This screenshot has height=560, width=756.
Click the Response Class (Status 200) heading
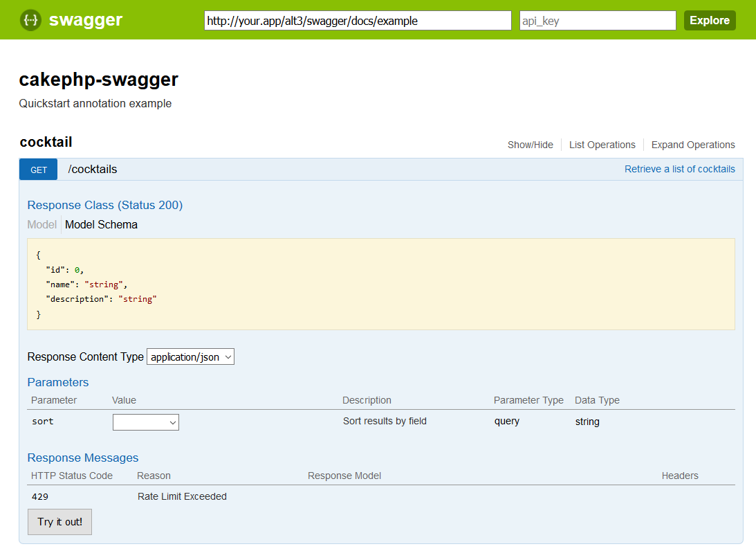pos(104,205)
